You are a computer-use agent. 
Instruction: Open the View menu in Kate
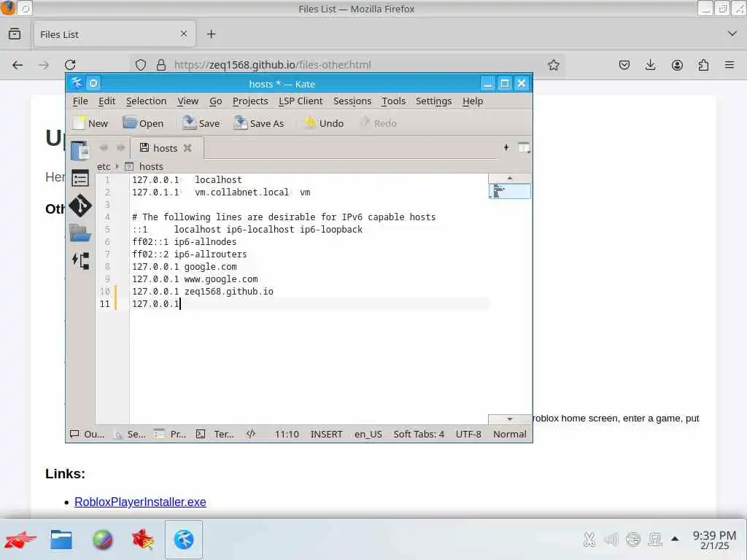(x=187, y=101)
